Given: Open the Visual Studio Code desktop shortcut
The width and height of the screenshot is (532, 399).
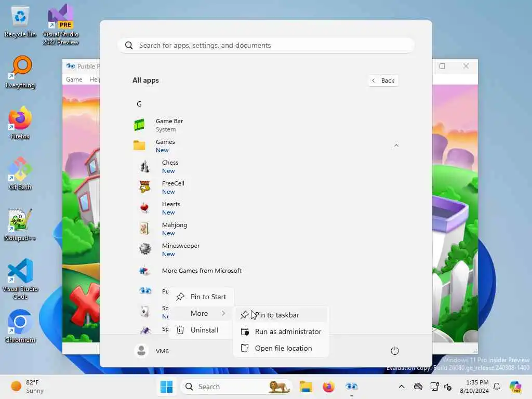Looking at the screenshot, I should [x=20, y=279].
